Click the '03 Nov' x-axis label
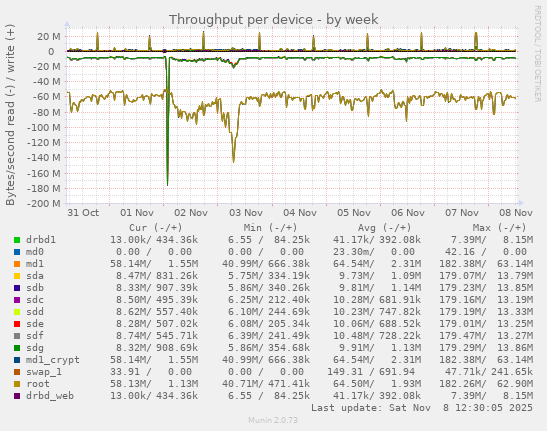Screen dimensions: 547x431 tap(246, 213)
